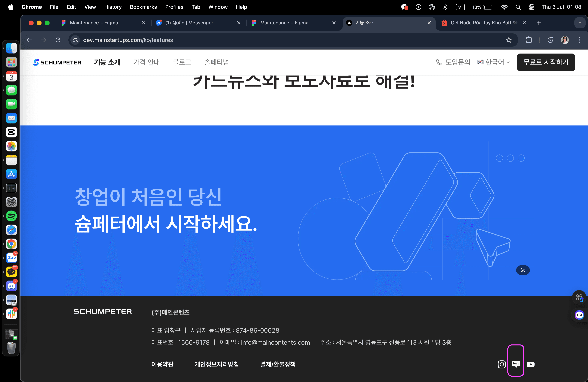Open the YouTube footer icon
Image resolution: width=588 pixels, height=382 pixels.
530,364
